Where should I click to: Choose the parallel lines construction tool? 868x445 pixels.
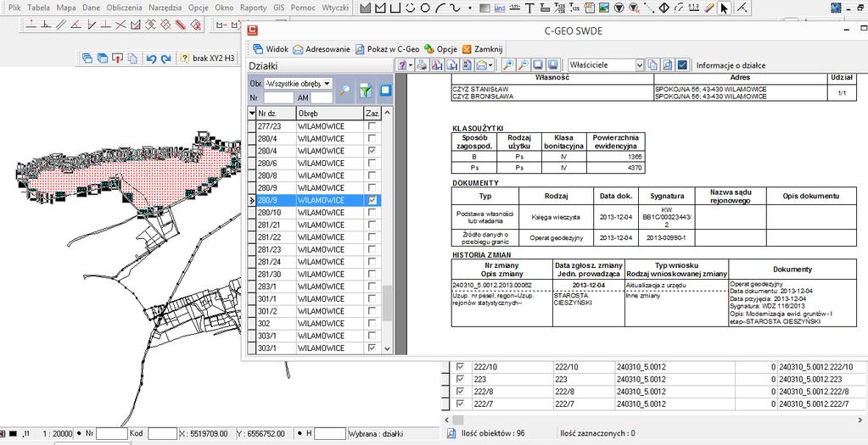coord(61,25)
